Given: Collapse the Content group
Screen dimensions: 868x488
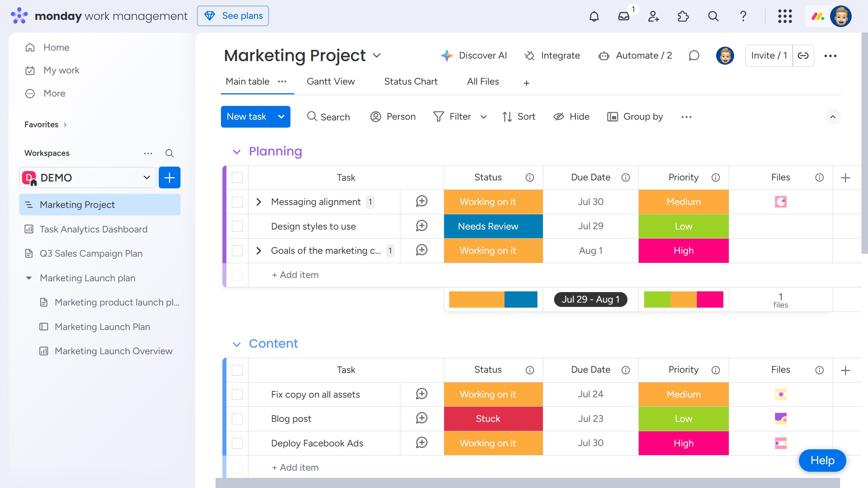Looking at the screenshot, I should (237, 344).
